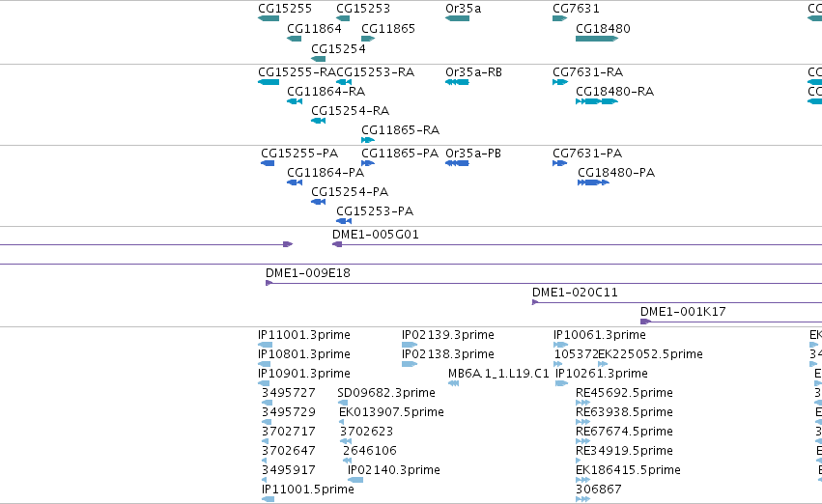Image resolution: width=822 pixels, height=504 pixels.
Task: Select the DME1-005G01 clone arrowhead
Action: click(337, 244)
